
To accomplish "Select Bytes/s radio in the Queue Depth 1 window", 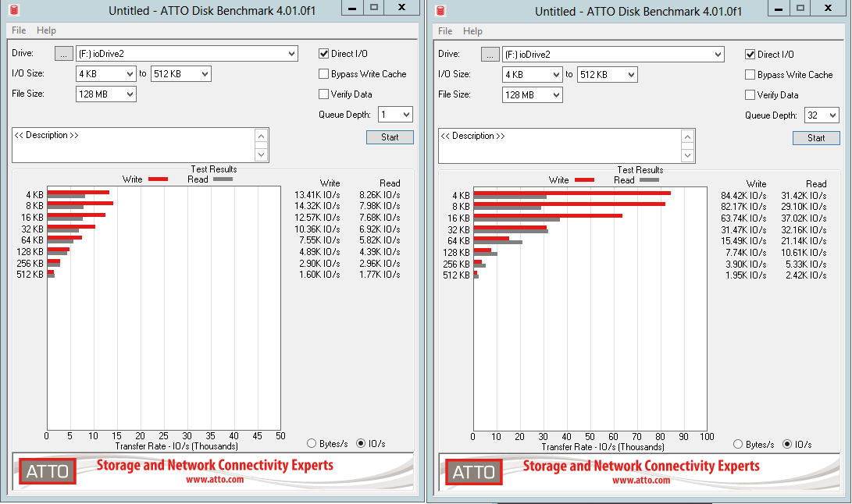I will pyautogui.click(x=312, y=443).
